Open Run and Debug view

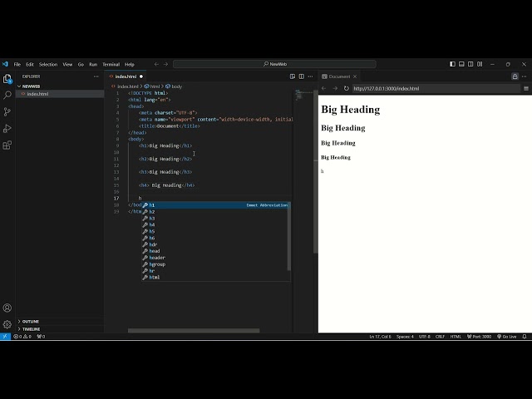click(7, 128)
